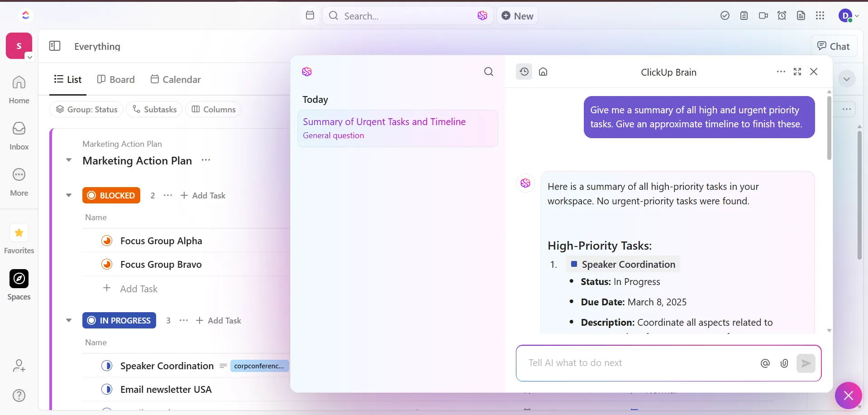This screenshot has height=415, width=868.
Task: Toggle Focus Group Bravo status circle
Action: (x=107, y=264)
